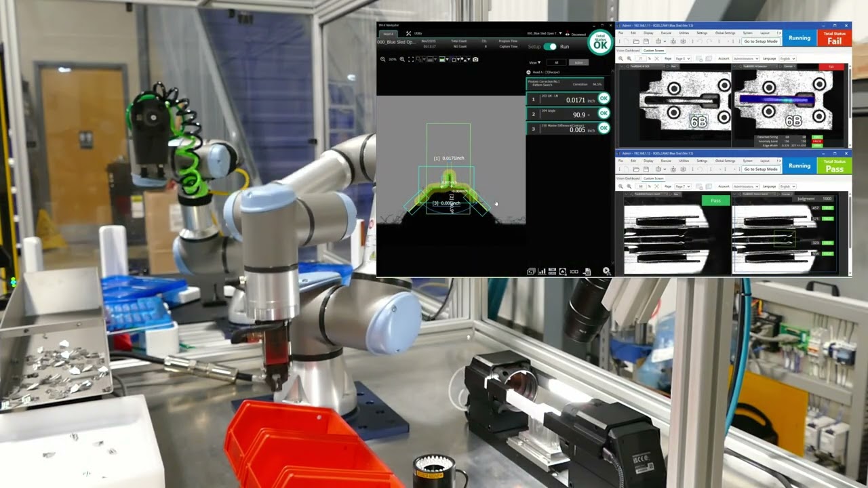Select the Position Correction Pattern Search row
The height and width of the screenshot is (488, 868).
tap(565, 85)
